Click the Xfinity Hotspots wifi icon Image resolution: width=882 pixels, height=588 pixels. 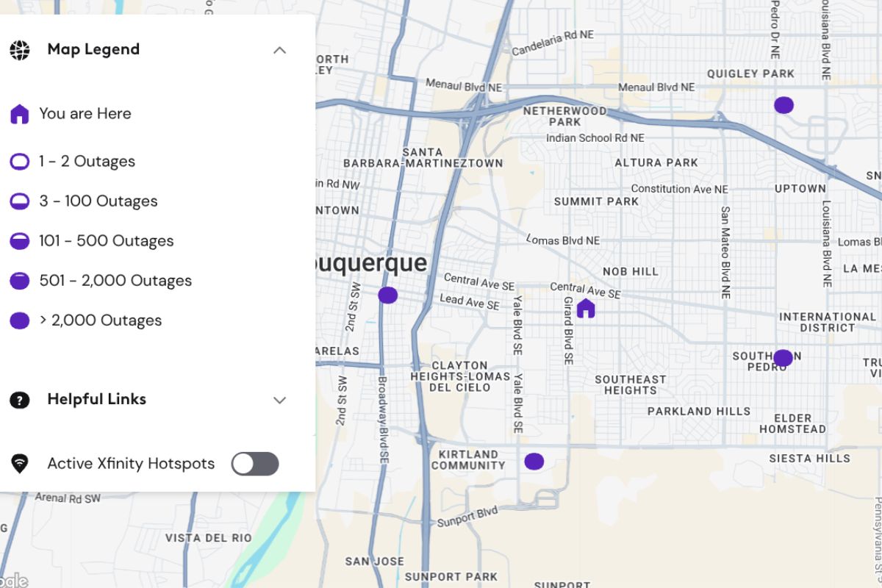click(20, 464)
